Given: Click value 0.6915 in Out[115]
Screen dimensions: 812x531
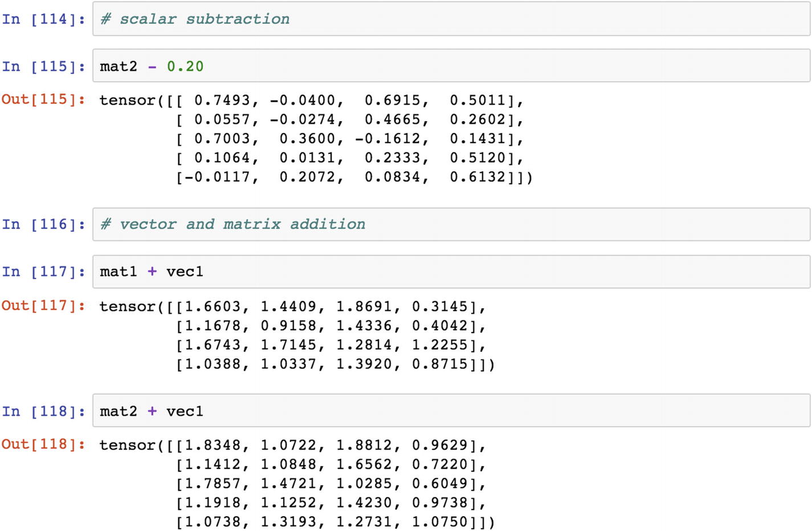Looking at the screenshot, I should [x=392, y=100].
